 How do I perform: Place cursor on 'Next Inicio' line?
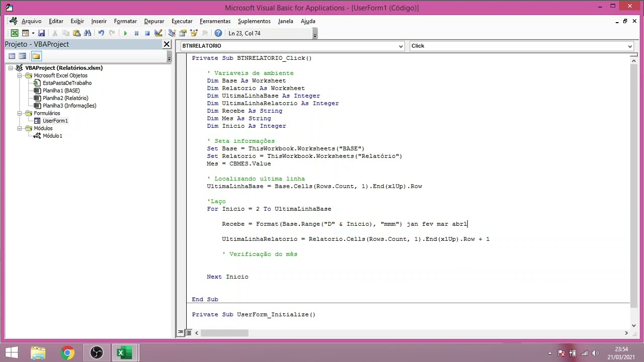(227, 277)
